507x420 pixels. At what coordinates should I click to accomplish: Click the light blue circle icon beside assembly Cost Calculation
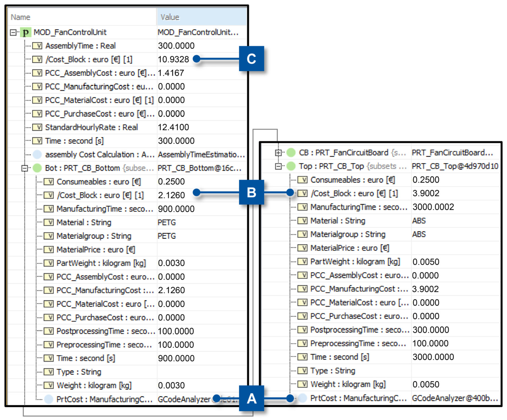[x=37, y=155]
